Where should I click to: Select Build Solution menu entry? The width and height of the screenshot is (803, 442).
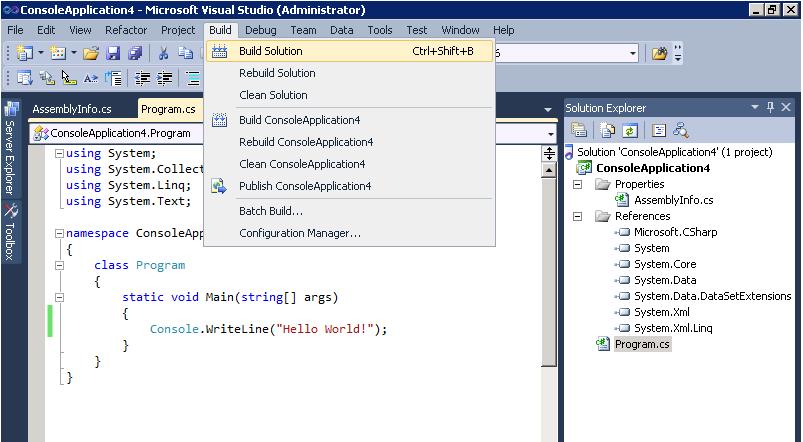[349, 51]
